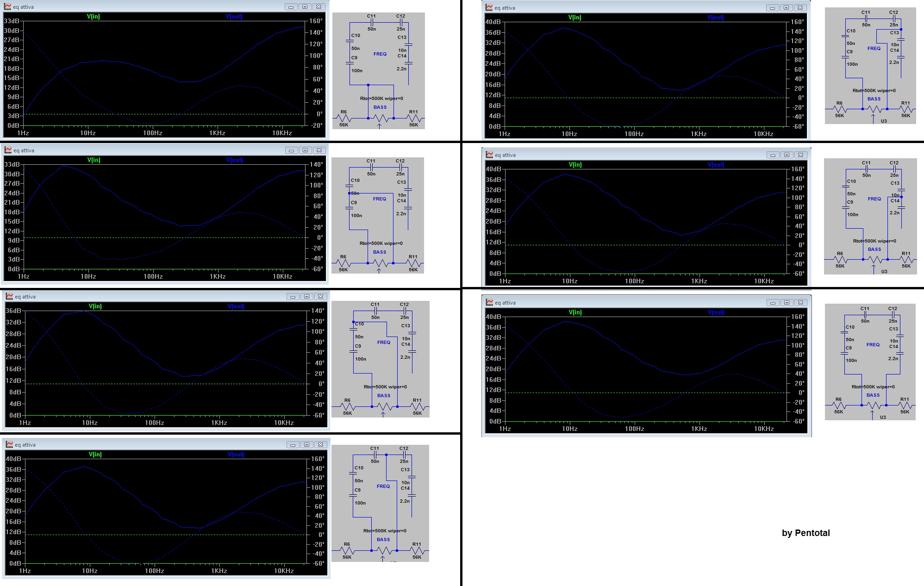Select the V(out) label in the third-left plot

236,306
